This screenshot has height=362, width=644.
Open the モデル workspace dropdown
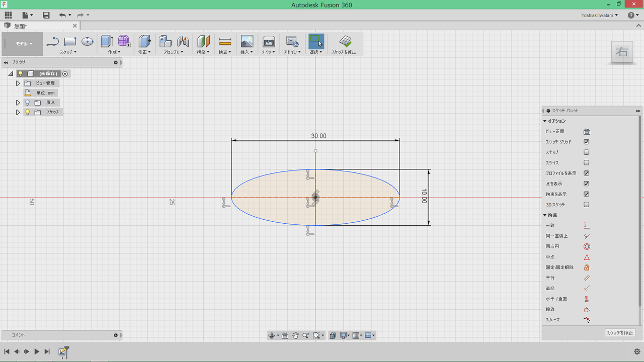pos(24,44)
